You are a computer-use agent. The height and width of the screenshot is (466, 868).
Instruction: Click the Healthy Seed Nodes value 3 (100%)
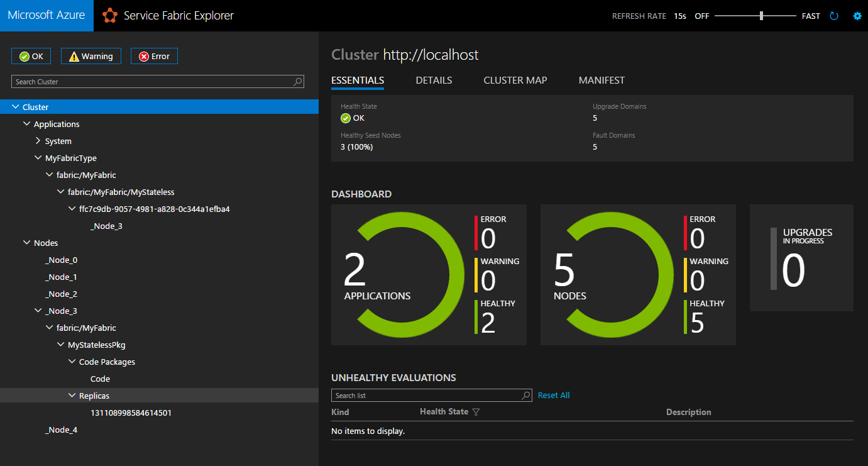click(356, 147)
